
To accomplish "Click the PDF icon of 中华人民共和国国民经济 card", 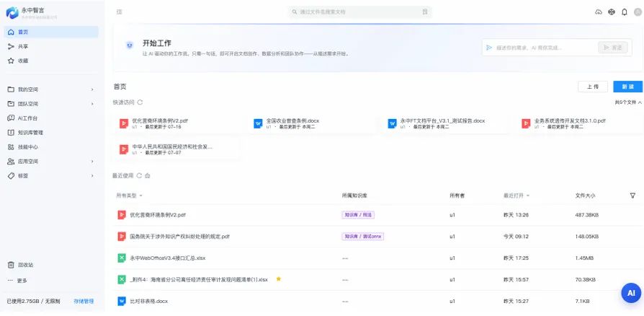I will (x=124, y=149).
